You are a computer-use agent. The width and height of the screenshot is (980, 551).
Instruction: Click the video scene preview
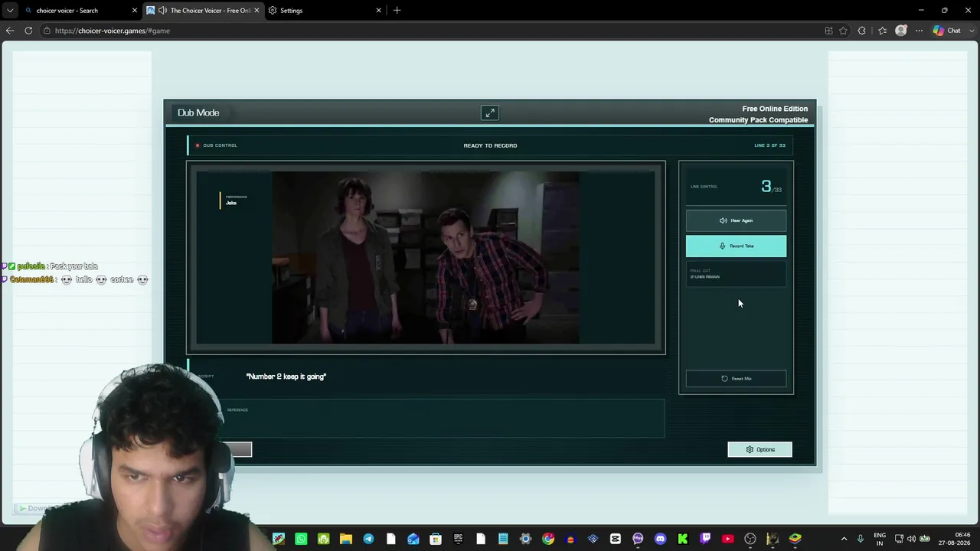click(x=426, y=258)
